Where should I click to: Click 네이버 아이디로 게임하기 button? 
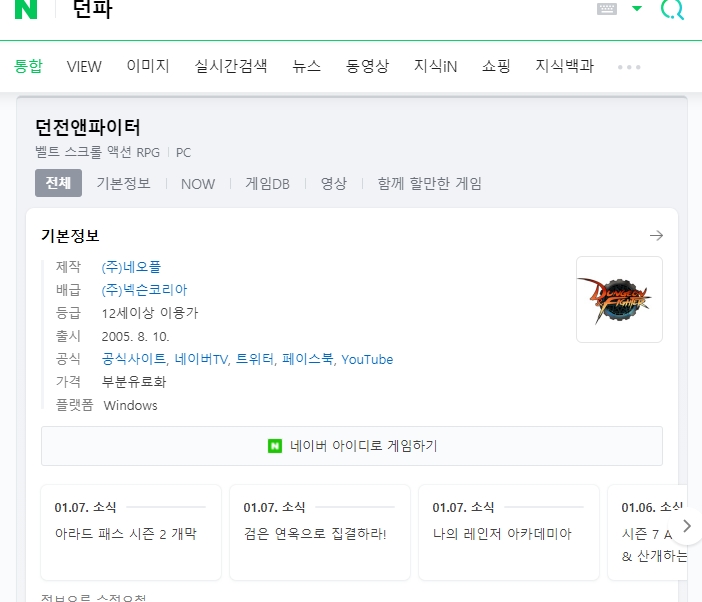click(x=352, y=446)
